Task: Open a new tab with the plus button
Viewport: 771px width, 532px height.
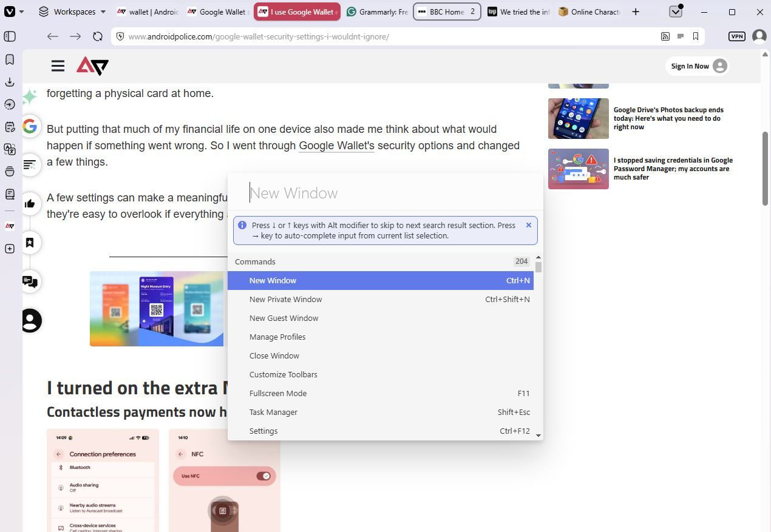Action: click(x=636, y=12)
